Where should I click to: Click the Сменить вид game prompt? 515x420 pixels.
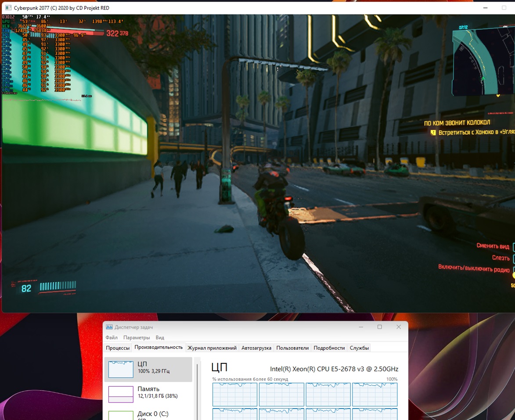[493, 246]
